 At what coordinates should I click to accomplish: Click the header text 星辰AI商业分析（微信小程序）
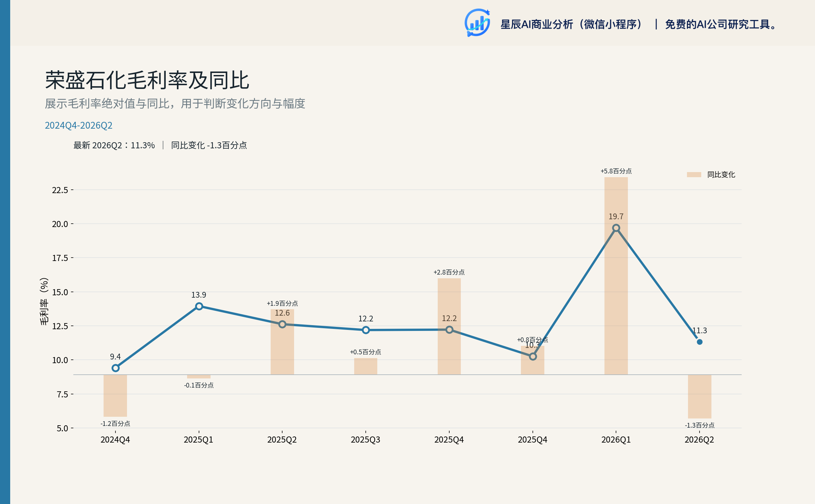pyautogui.click(x=572, y=24)
